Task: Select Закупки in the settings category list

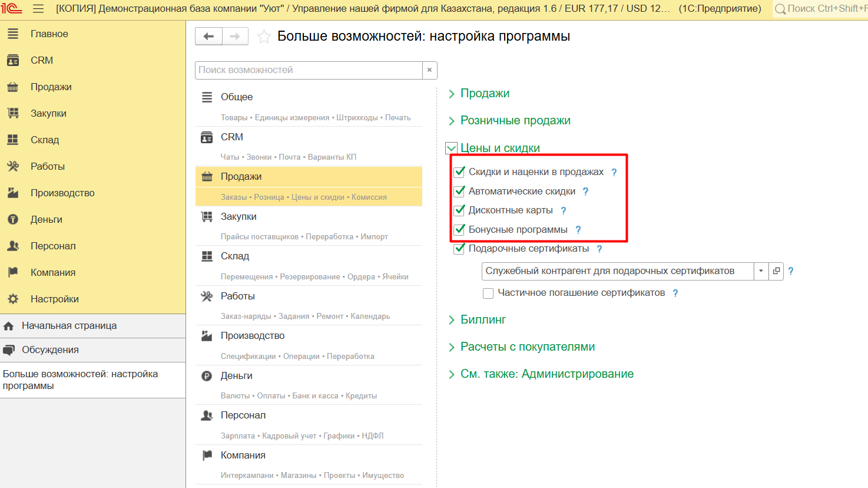Action: point(238,217)
